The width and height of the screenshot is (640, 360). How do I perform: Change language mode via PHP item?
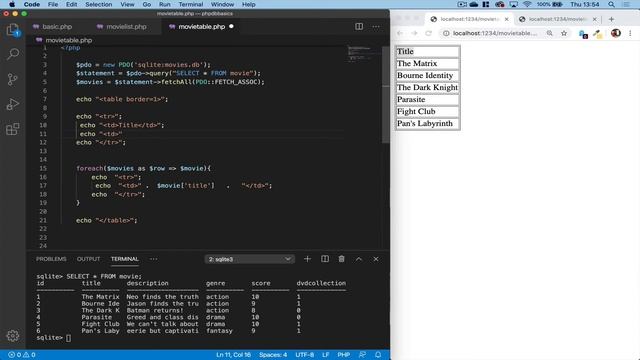coord(344,355)
